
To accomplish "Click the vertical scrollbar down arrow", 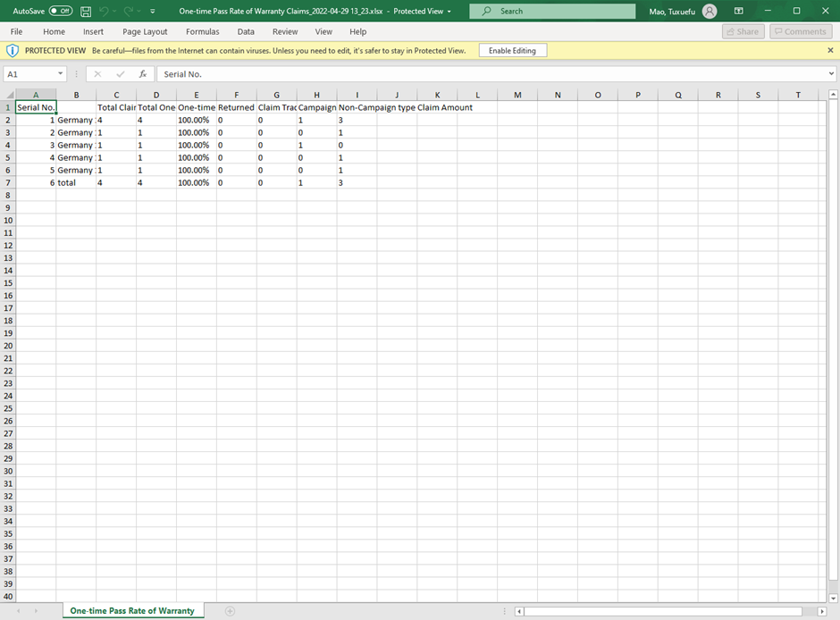I will pyautogui.click(x=833, y=598).
